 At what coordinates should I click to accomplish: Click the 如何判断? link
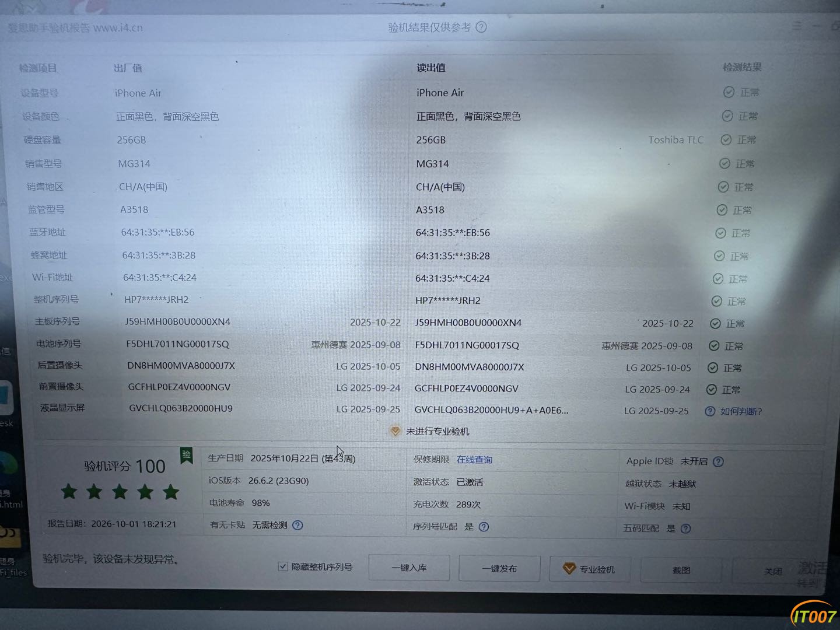coord(741,411)
